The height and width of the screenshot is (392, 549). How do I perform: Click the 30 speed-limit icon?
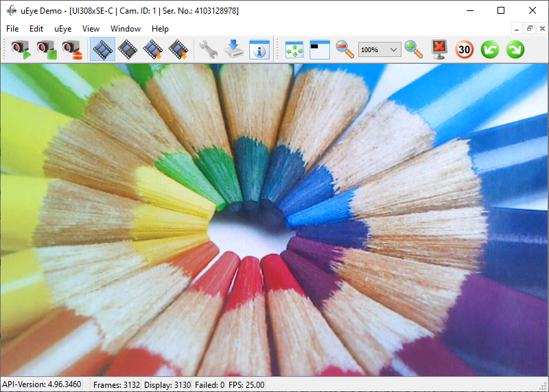[x=465, y=49]
